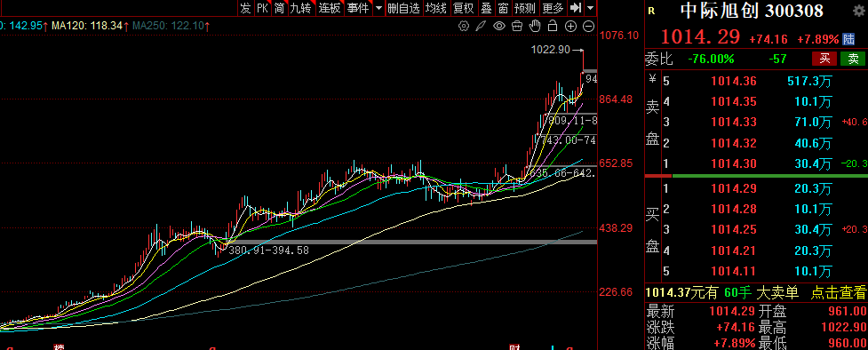The height and width of the screenshot is (350, 868).
Task: Click the 864.48 price axis label
Action: pyautogui.click(x=616, y=99)
